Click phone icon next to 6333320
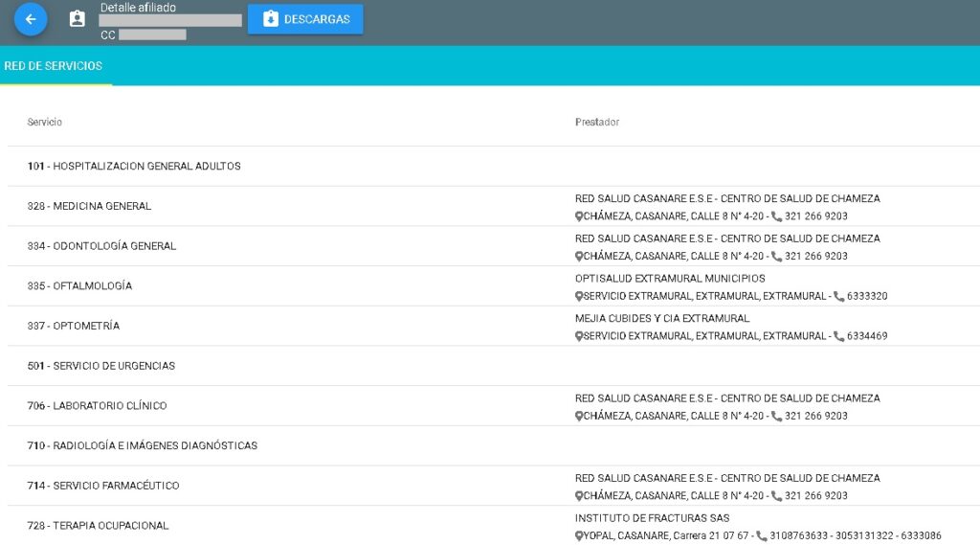The image size is (980, 545). coord(838,297)
